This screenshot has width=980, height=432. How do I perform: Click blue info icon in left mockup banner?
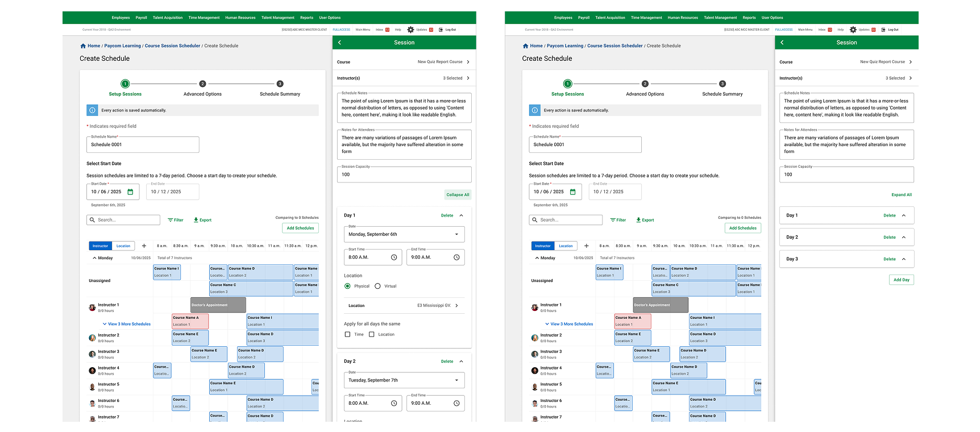tap(92, 110)
